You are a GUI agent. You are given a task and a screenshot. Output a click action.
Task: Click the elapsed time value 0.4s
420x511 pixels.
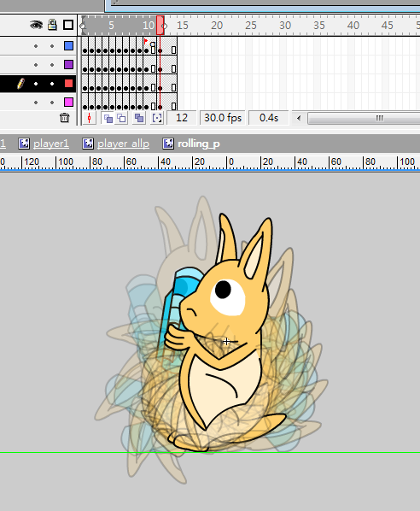click(269, 118)
